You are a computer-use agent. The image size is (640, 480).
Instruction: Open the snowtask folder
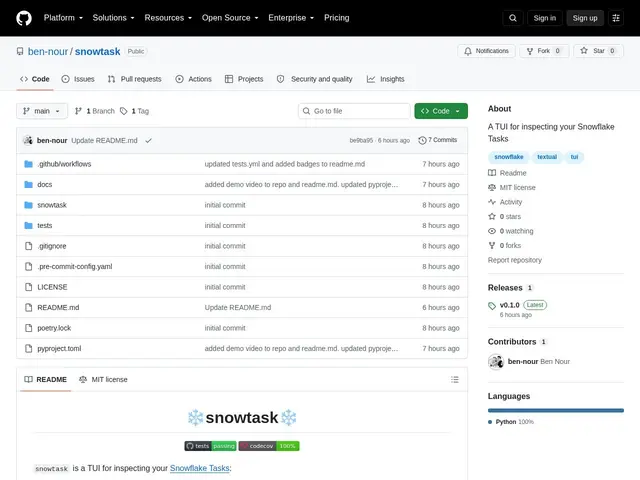click(x=52, y=205)
